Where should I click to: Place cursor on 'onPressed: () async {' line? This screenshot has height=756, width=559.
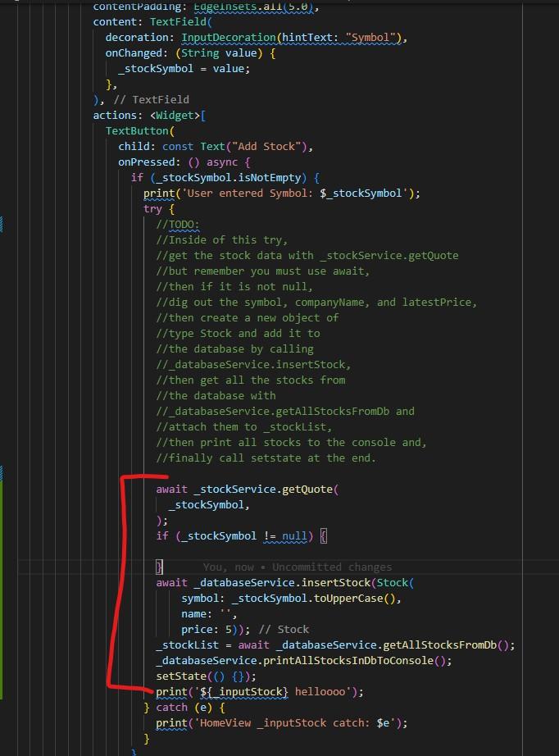[x=184, y=162]
